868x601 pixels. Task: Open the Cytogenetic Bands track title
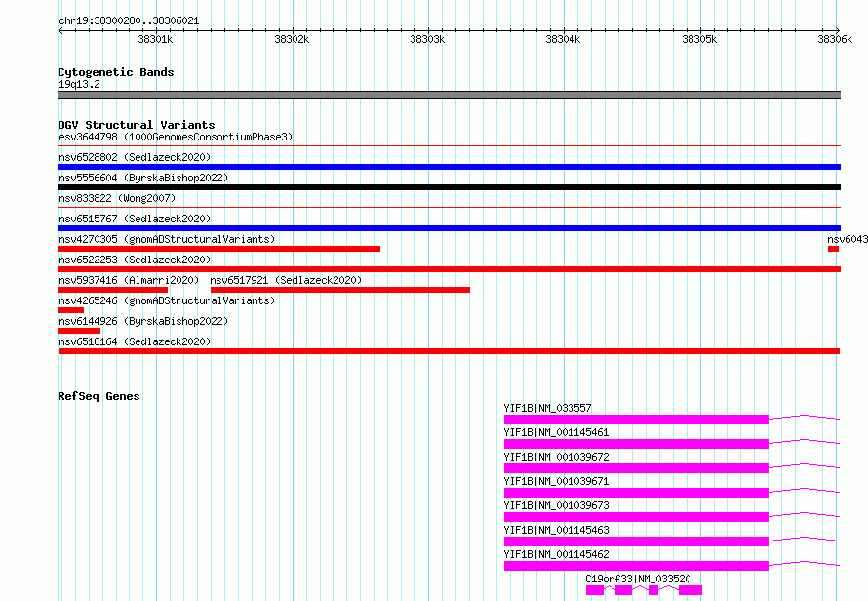[x=116, y=72]
